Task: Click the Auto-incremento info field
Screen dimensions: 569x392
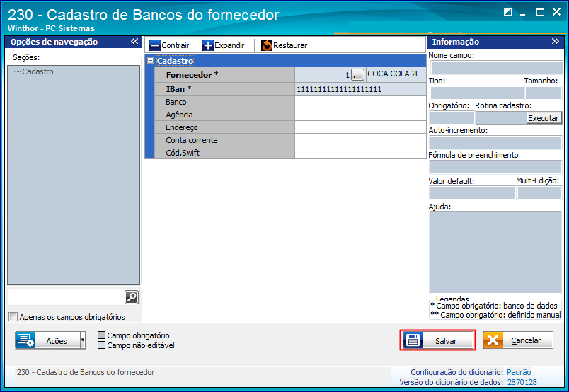Action: tap(495, 142)
